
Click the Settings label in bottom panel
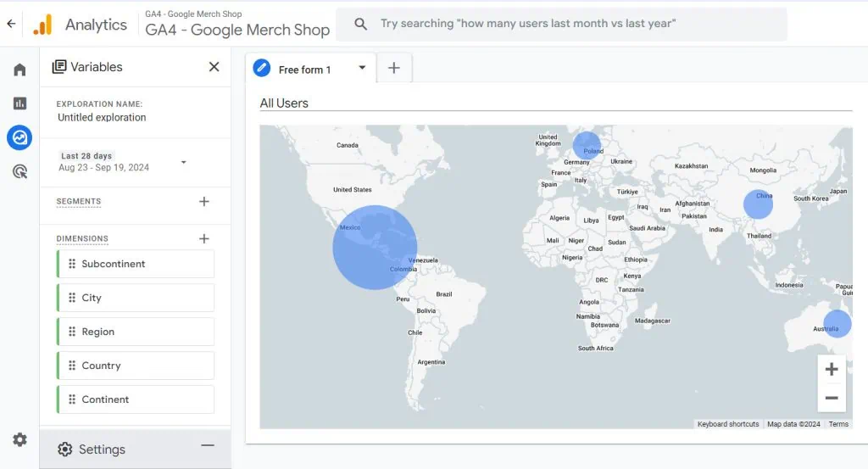[102, 449]
